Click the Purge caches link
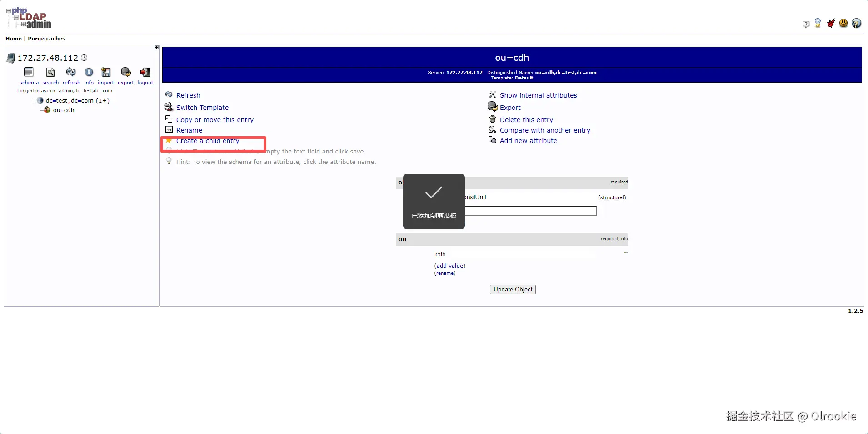The height and width of the screenshot is (434, 868). 46,39
